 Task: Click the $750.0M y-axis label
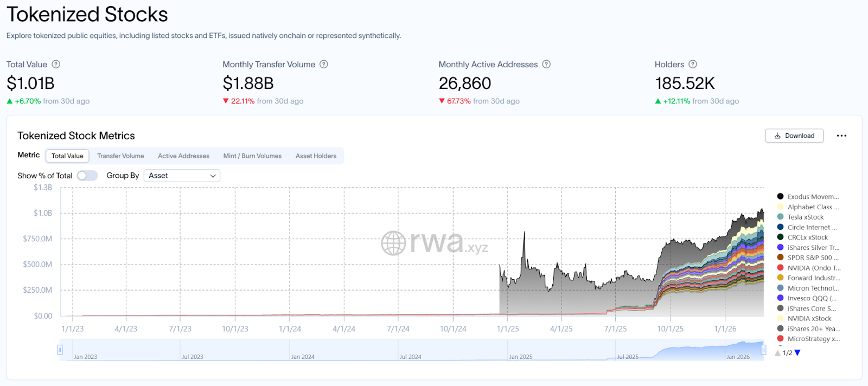(x=37, y=239)
